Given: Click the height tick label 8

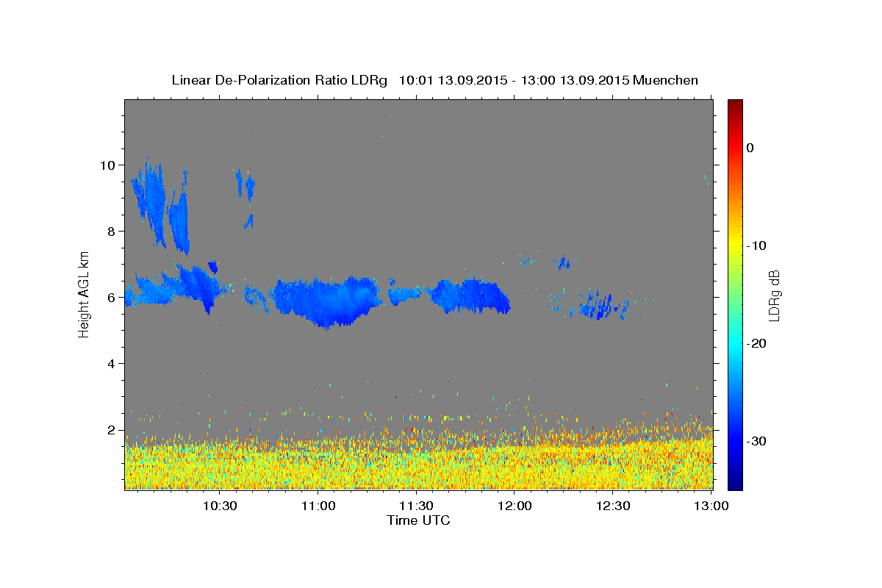Looking at the screenshot, I should [x=112, y=231].
